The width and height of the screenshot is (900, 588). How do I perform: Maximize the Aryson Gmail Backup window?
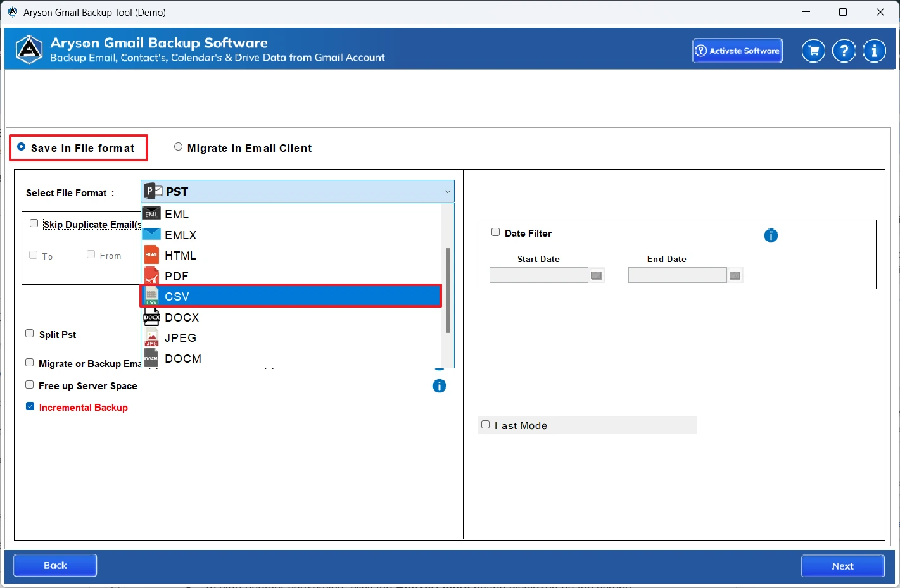(843, 12)
